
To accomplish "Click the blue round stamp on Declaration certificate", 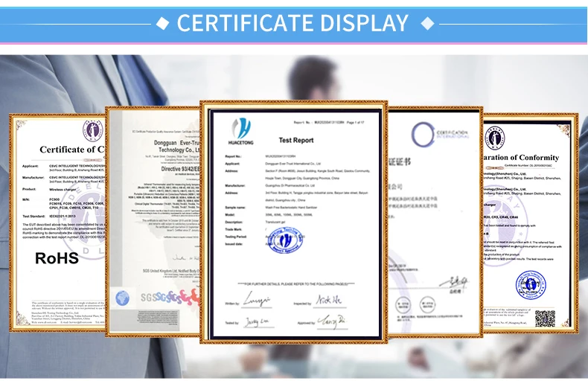I will tap(531, 284).
